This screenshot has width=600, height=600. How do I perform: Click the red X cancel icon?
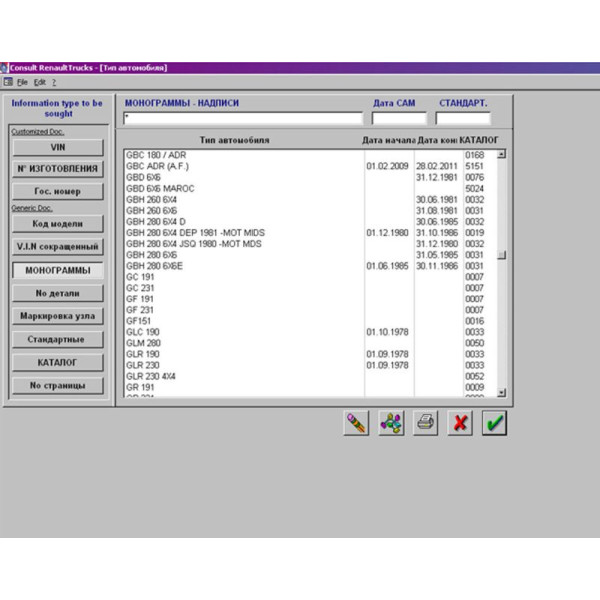click(460, 423)
